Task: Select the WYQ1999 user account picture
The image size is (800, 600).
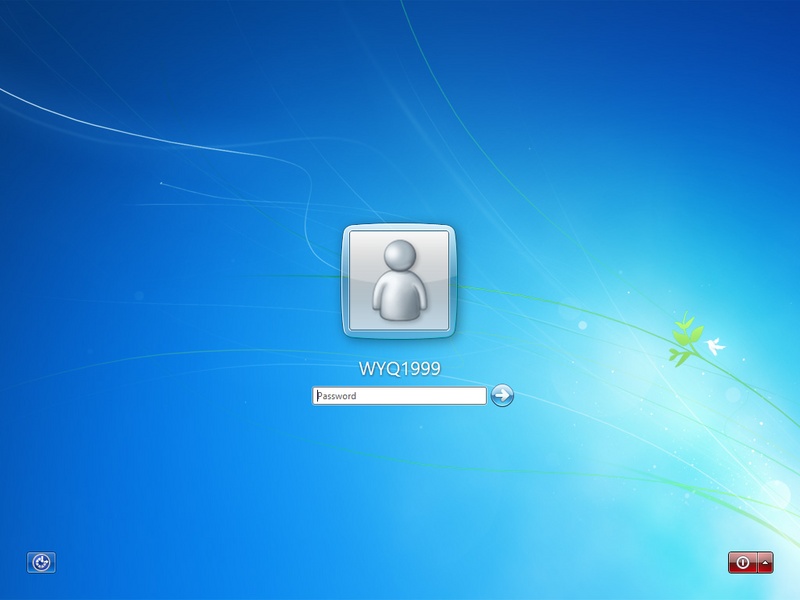Action: [x=398, y=281]
